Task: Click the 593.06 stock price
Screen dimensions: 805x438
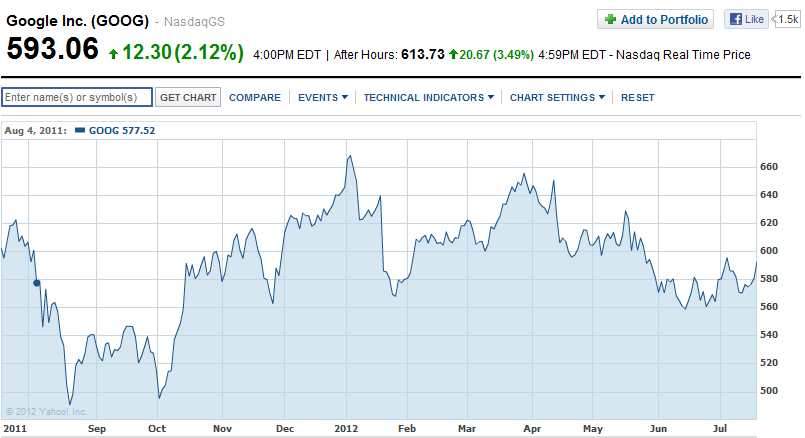Action: point(52,49)
